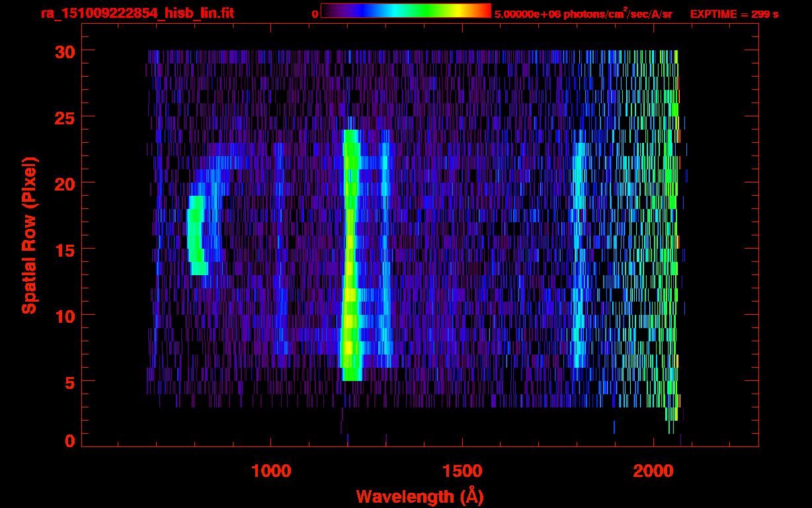Screen dimensions: 812x508
Task: Click the EXPTIME = 299 s label
Action: [734, 14]
